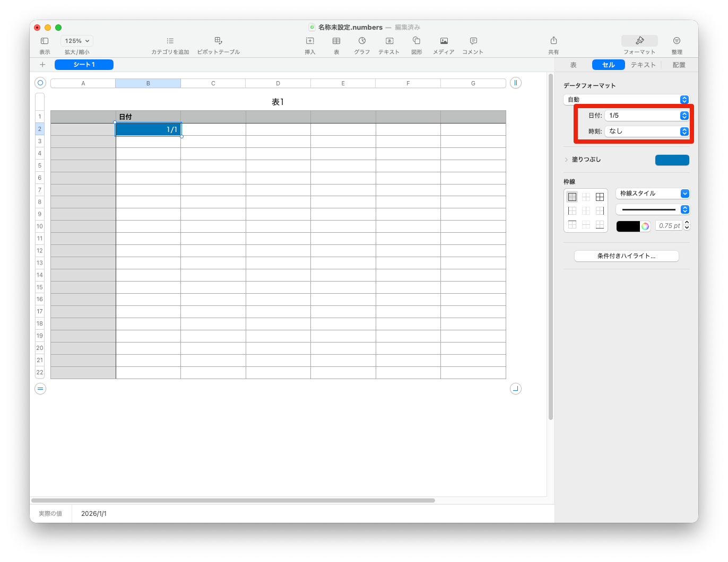Viewport: 728px width, 562px height.
Task: Click the blue fill color swatch
Action: coord(672,160)
